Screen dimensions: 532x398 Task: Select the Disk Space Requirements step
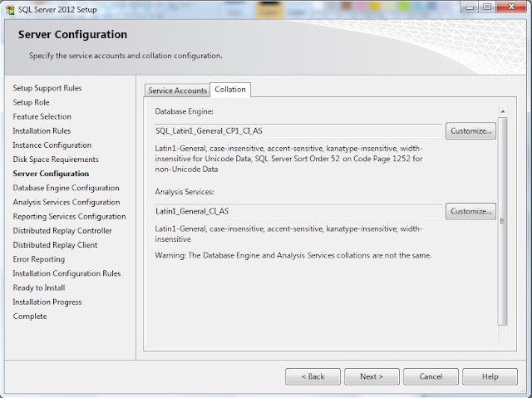[56, 160]
